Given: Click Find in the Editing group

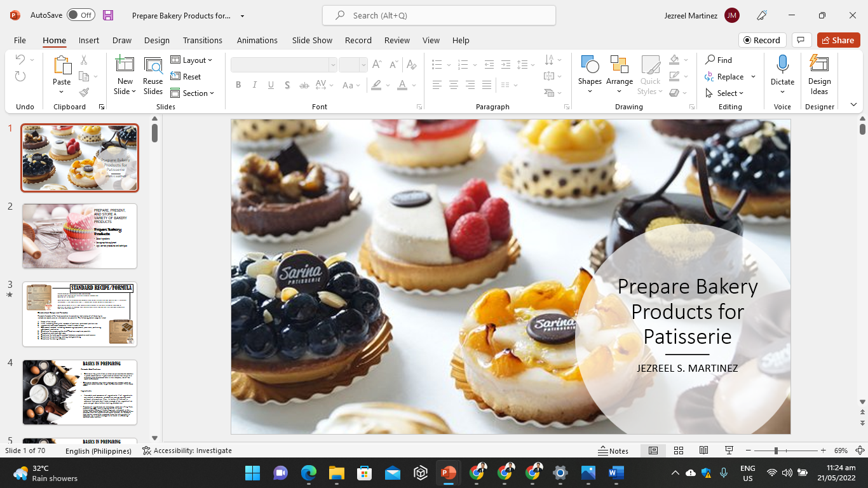Looking at the screenshot, I should [719, 60].
